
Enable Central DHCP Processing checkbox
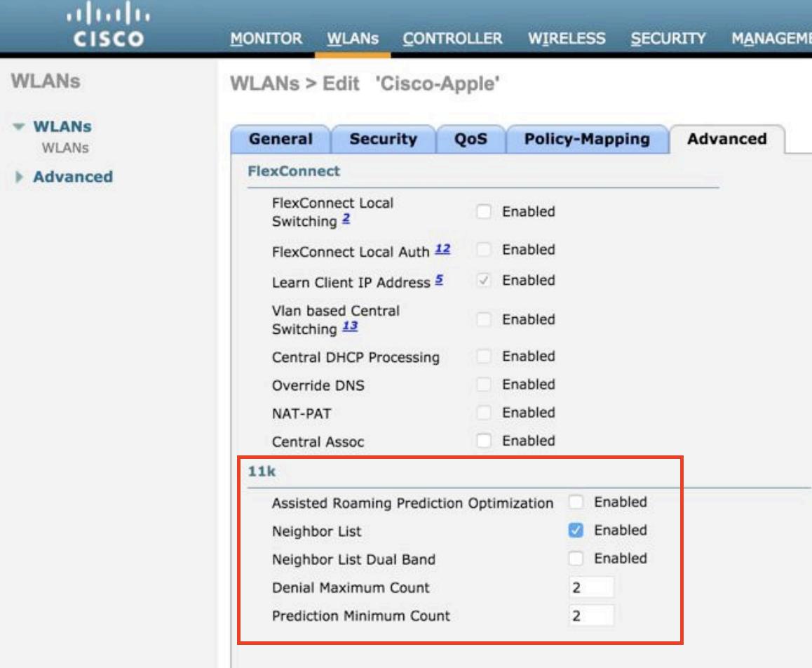click(x=484, y=356)
